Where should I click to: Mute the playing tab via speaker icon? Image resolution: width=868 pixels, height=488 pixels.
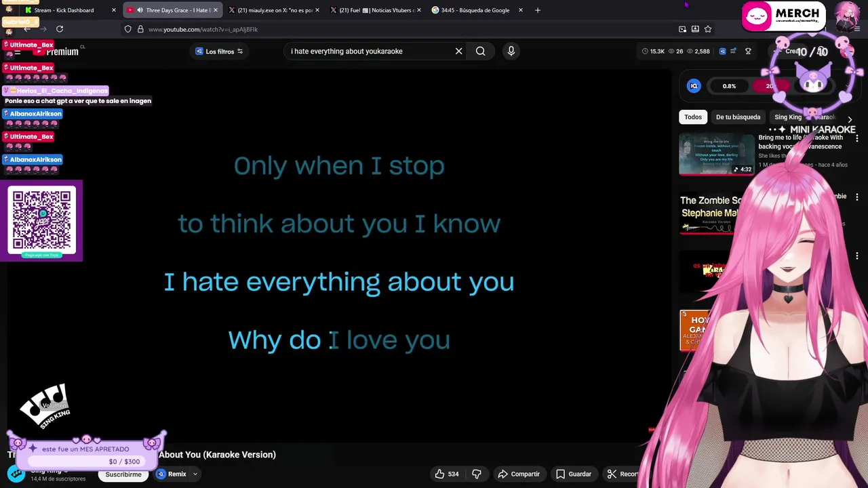pyautogui.click(x=140, y=10)
